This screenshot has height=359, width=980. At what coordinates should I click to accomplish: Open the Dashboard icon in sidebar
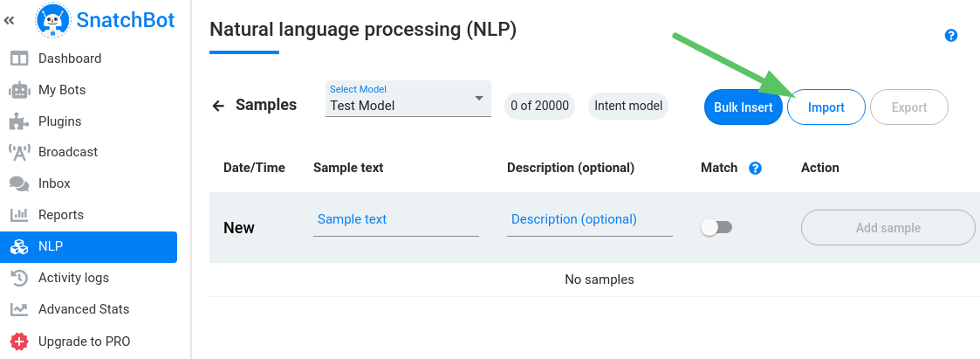click(x=19, y=59)
